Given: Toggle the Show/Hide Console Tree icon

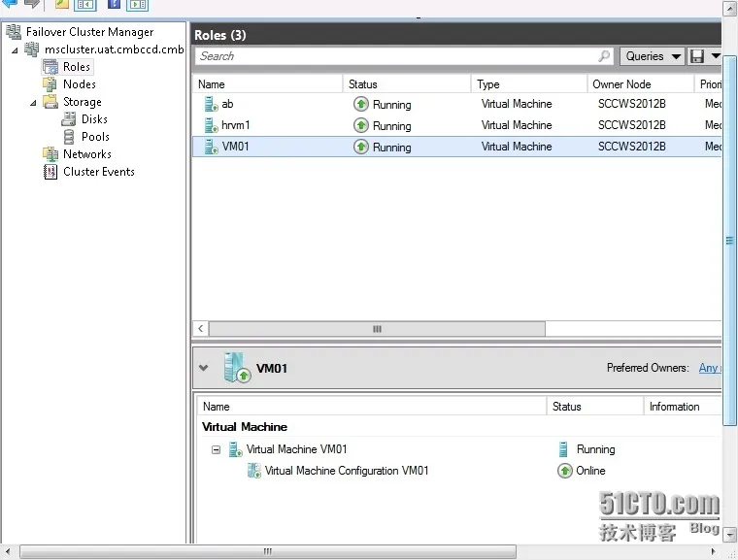Looking at the screenshot, I should tap(84, 5).
